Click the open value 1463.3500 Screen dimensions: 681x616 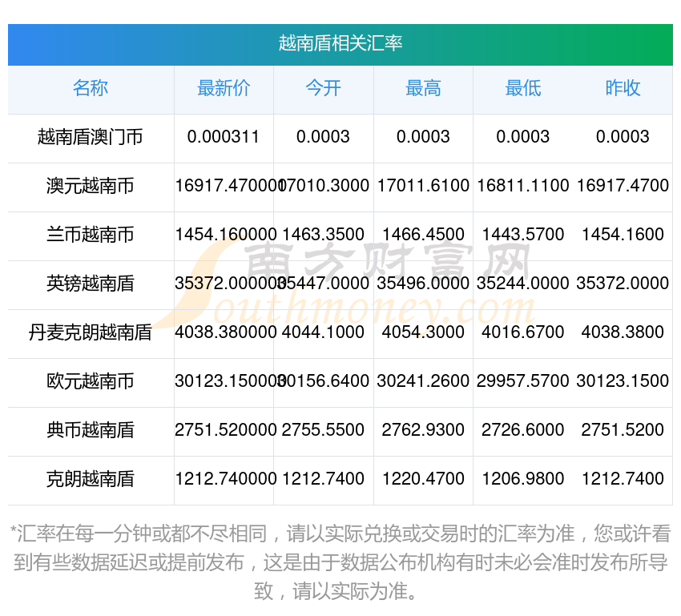coord(324,235)
